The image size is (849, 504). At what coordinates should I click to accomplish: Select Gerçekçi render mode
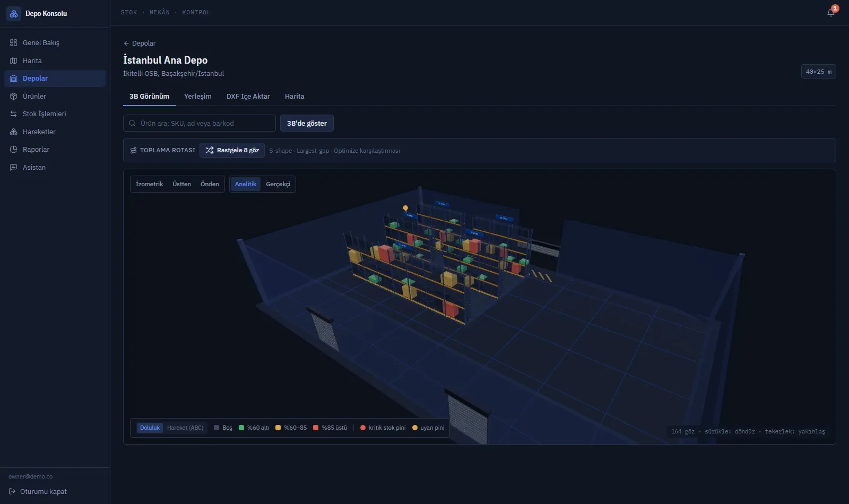point(278,184)
